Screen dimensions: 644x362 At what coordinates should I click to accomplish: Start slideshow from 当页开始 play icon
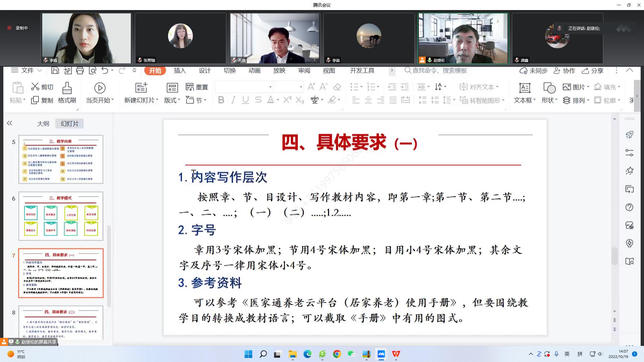100,88
